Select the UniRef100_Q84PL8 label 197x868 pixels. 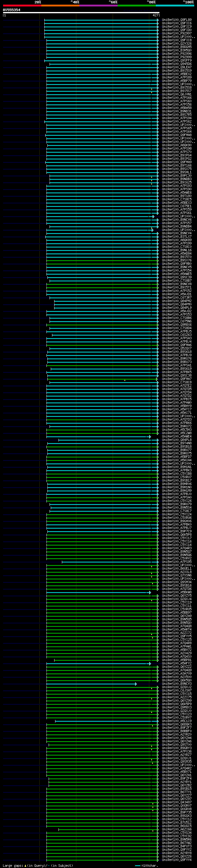[x=176, y=440]
